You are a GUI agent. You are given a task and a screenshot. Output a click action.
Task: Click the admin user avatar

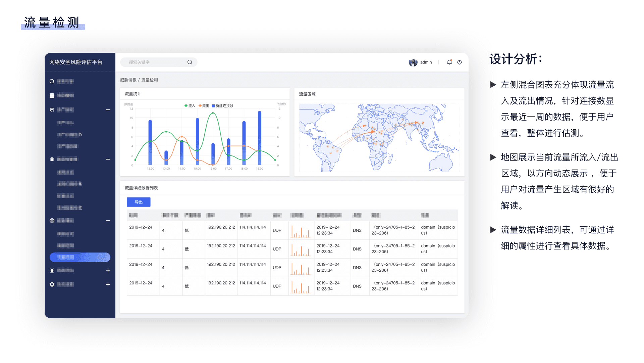(x=413, y=62)
